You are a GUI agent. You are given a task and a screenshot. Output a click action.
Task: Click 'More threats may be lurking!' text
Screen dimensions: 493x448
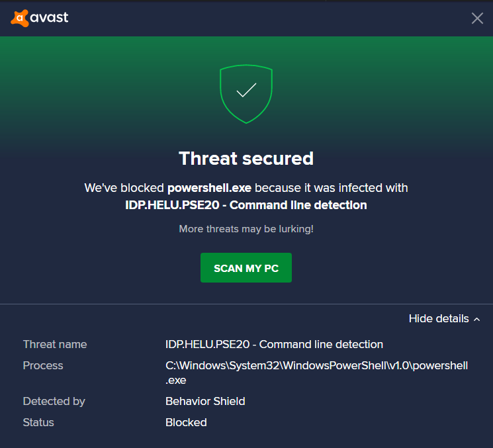246,229
